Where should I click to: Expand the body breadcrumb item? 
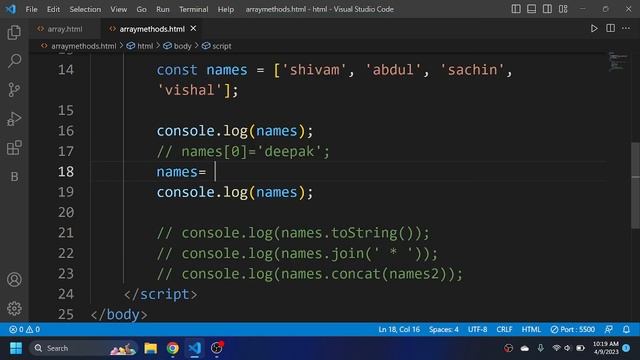click(178, 46)
